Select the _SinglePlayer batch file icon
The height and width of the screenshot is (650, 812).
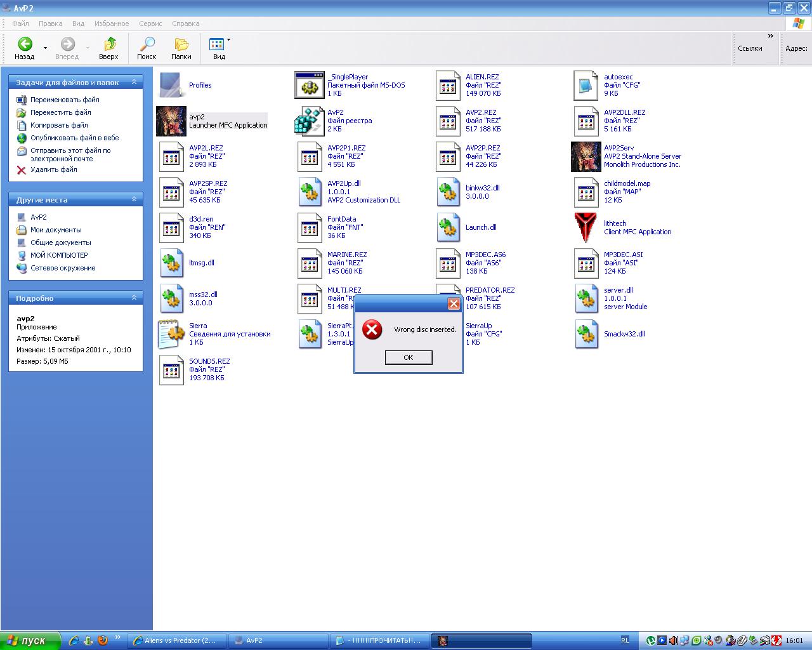tap(310, 85)
